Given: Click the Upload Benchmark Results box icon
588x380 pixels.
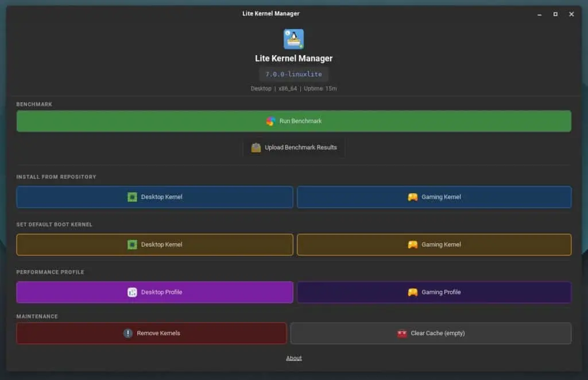Looking at the screenshot, I should (256, 148).
